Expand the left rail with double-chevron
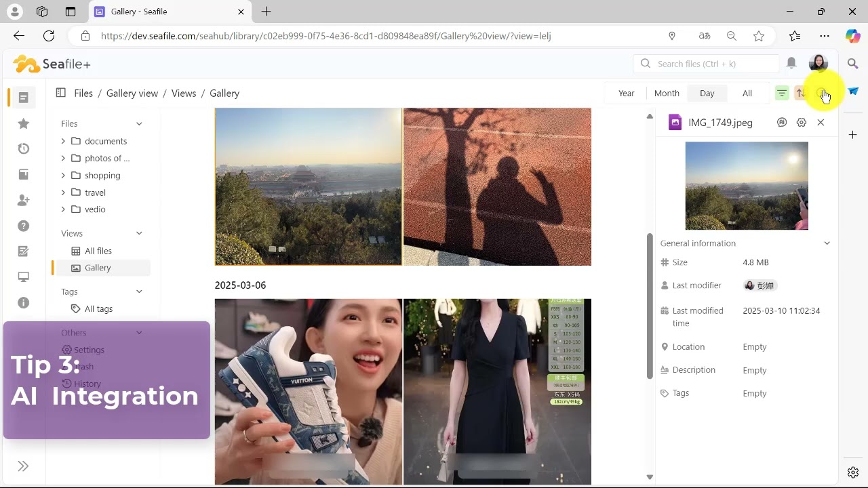Screen dimensions: 868x488 (23, 466)
